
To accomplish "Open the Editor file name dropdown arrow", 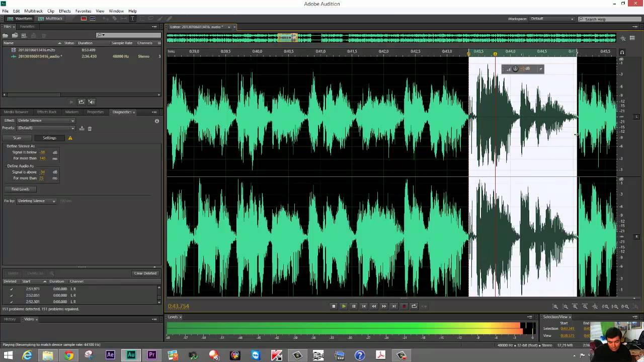I will click(229, 27).
